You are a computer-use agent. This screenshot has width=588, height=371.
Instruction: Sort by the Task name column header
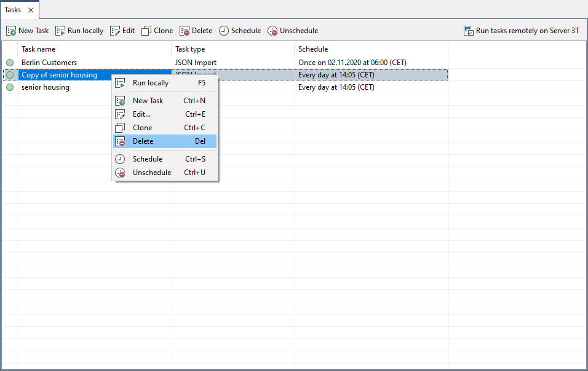click(95, 49)
